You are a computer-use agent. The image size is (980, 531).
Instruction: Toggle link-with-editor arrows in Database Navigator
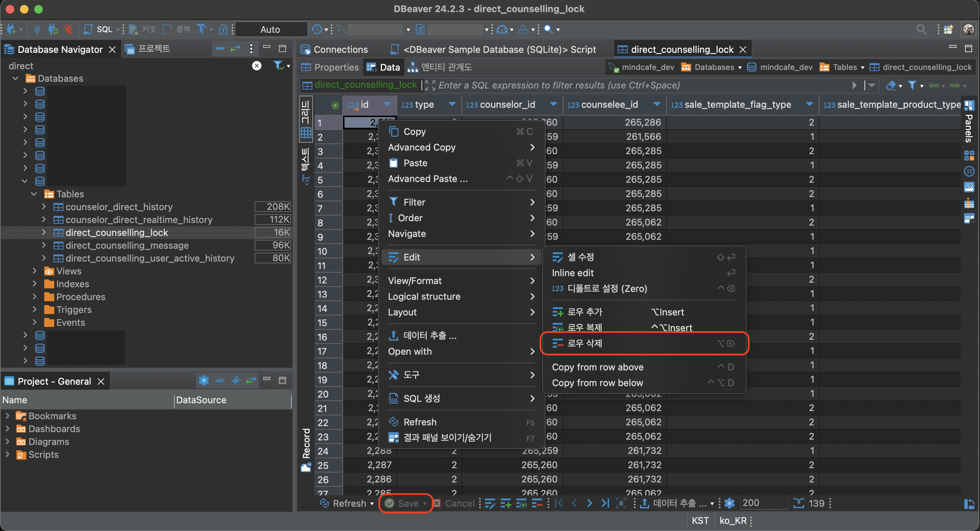235,49
